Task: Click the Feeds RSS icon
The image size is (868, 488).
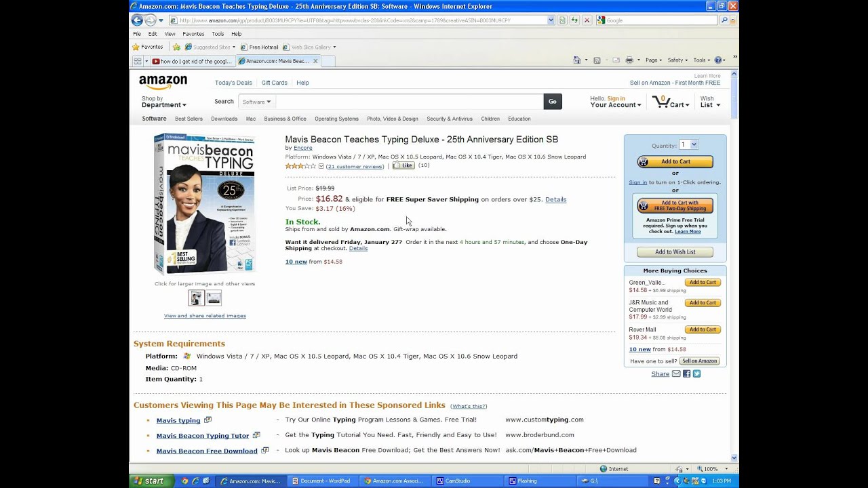Action: (597, 60)
